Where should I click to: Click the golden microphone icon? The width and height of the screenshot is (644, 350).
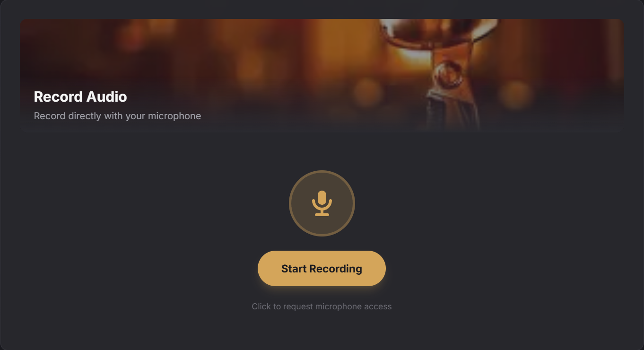[x=322, y=203]
